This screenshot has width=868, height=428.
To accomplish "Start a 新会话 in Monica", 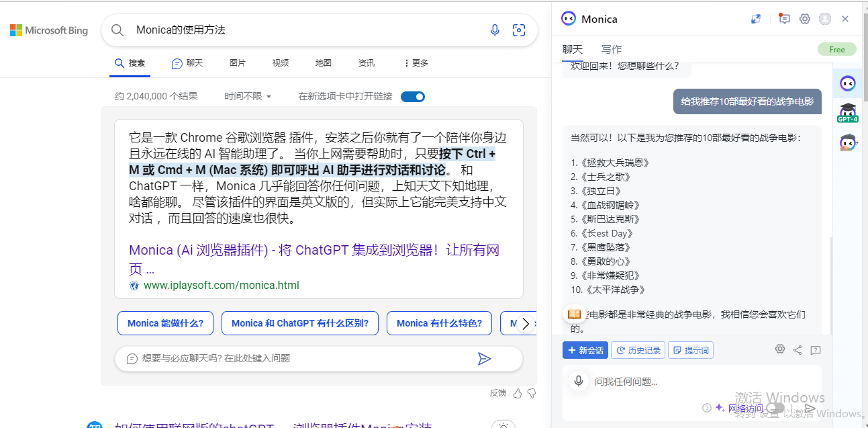I will click(x=585, y=350).
